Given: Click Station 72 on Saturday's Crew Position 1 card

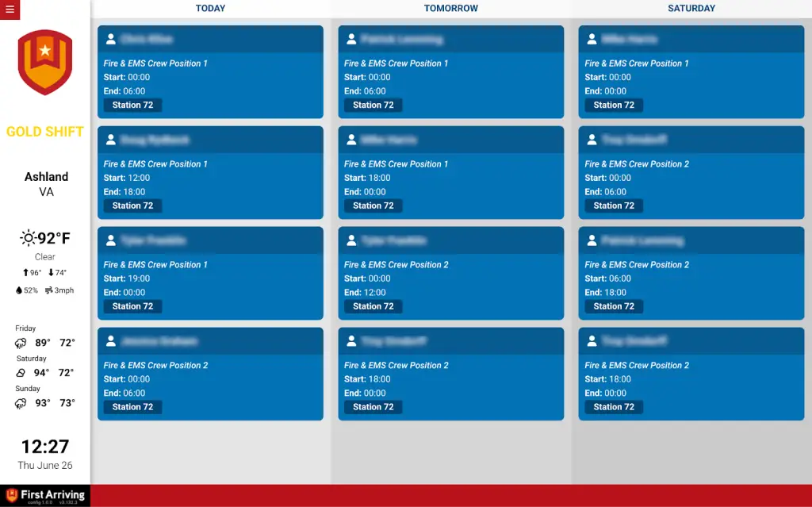Looking at the screenshot, I should [x=614, y=105].
